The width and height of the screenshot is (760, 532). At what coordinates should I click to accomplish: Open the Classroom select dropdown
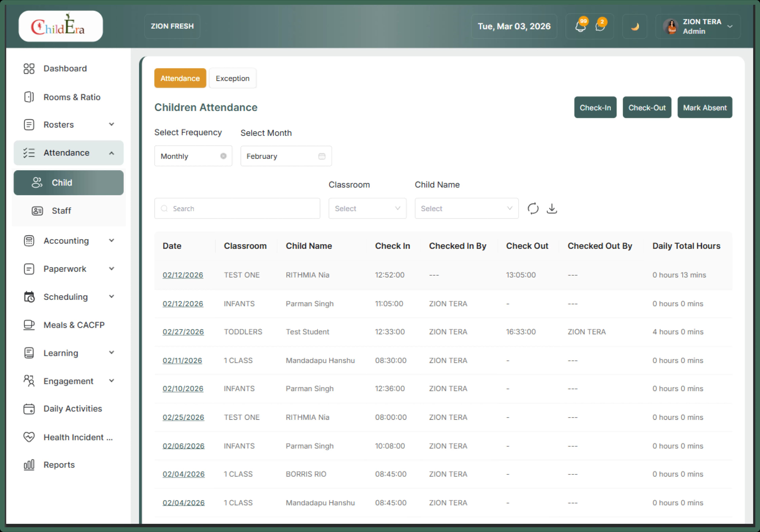point(367,209)
